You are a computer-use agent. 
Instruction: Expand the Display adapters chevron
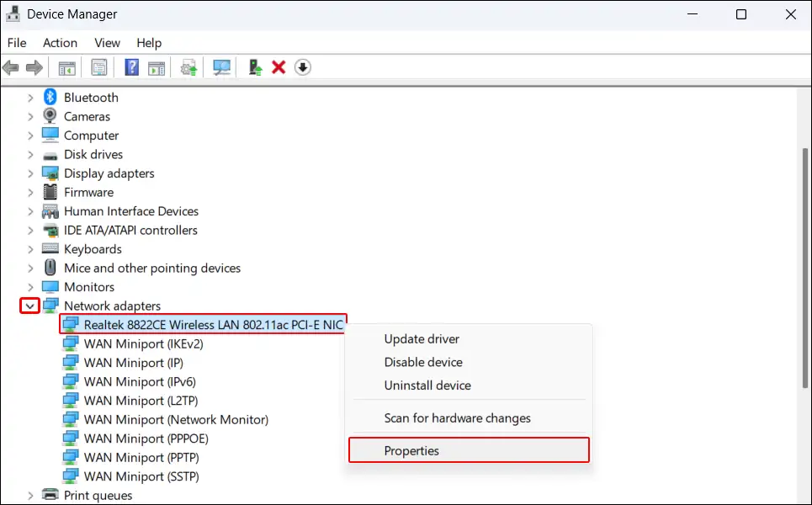pyautogui.click(x=30, y=173)
